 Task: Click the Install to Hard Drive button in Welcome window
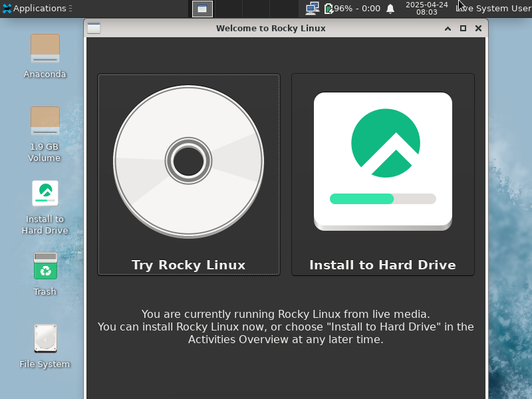(383, 174)
